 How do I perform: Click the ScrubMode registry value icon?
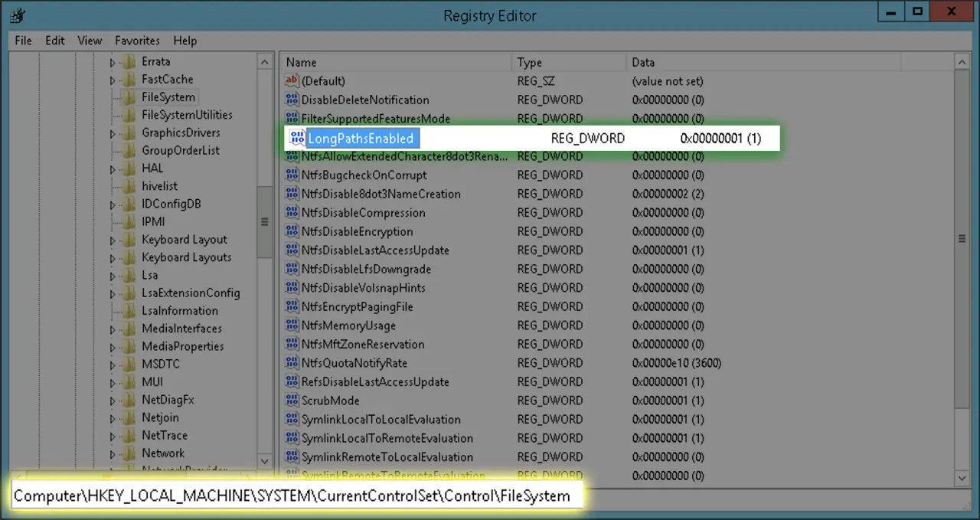coord(292,401)
